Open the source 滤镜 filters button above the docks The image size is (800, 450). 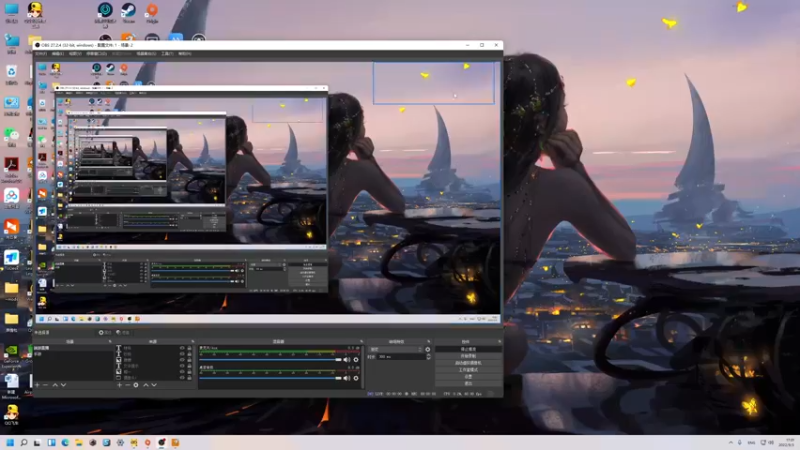[122, 333]
